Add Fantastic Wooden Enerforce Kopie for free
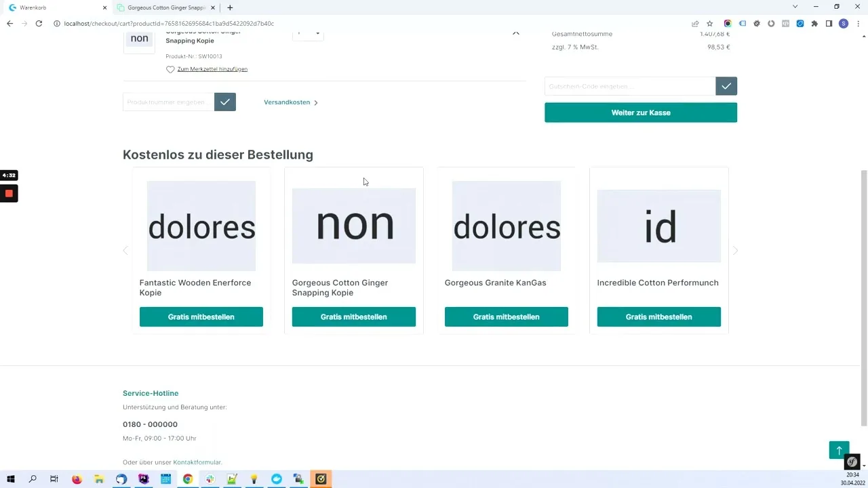The width and height of the screenshot is (868, 488). tap(201, 317)
